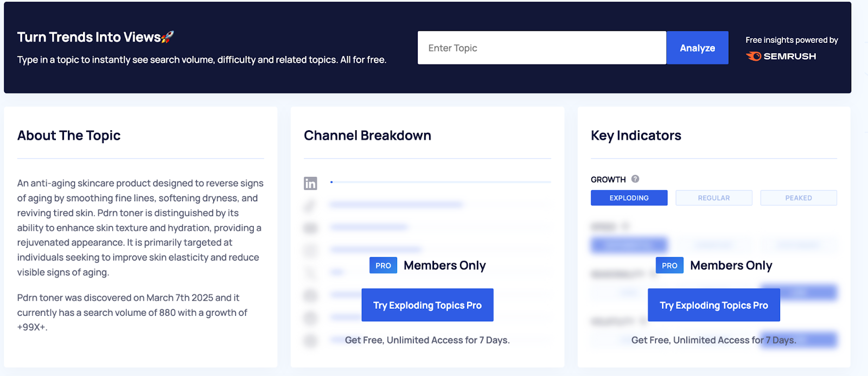This screenshot has width=868, height=376.
Task: Click Try Exploding Topics Pro under Key Indicators
Action: tap(713, 305)
